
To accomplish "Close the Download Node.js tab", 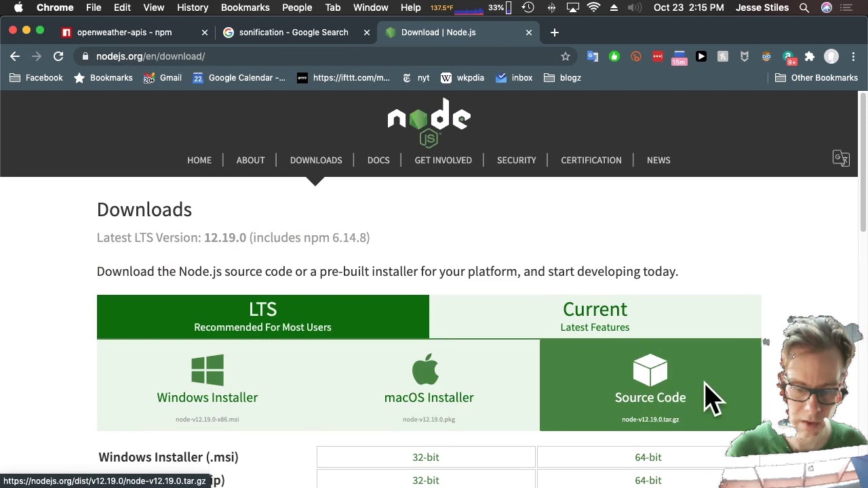I will tap(529, 32).
